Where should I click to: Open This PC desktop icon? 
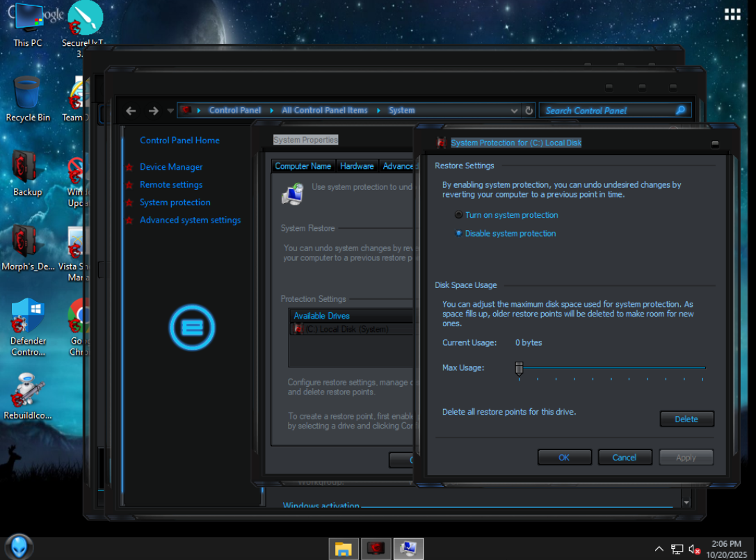coord(28,25)
